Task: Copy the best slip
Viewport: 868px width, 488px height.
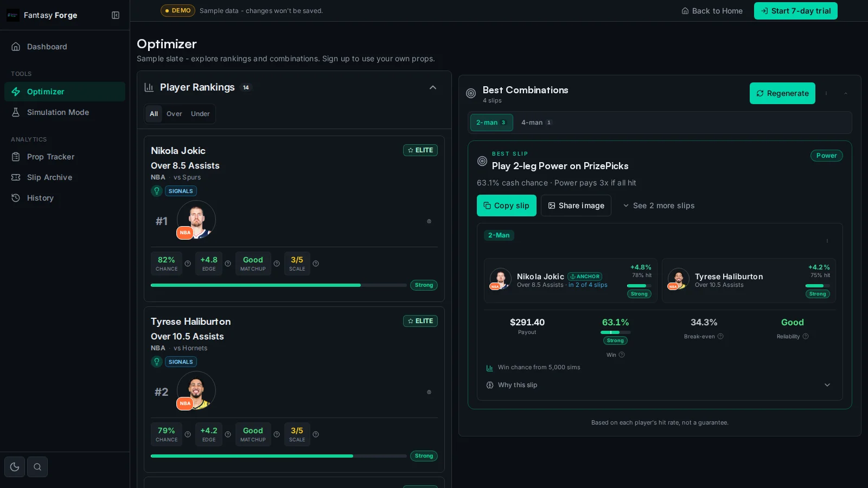Action: tap(507, 206)
